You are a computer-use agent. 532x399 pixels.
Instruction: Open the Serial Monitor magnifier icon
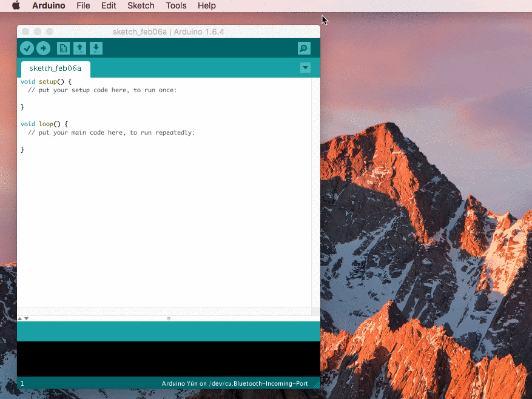[x=304, y=48]
